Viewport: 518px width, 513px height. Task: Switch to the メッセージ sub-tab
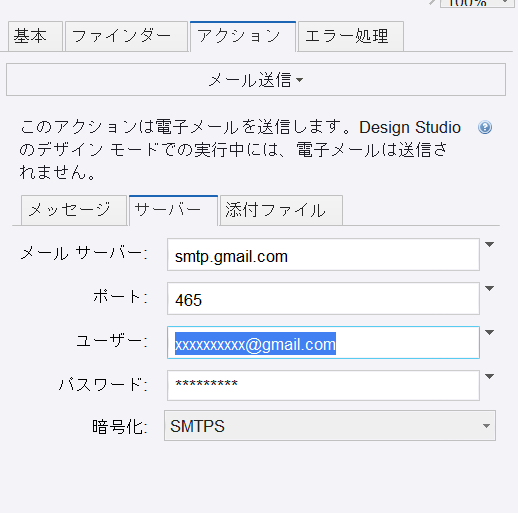(74, 210)
